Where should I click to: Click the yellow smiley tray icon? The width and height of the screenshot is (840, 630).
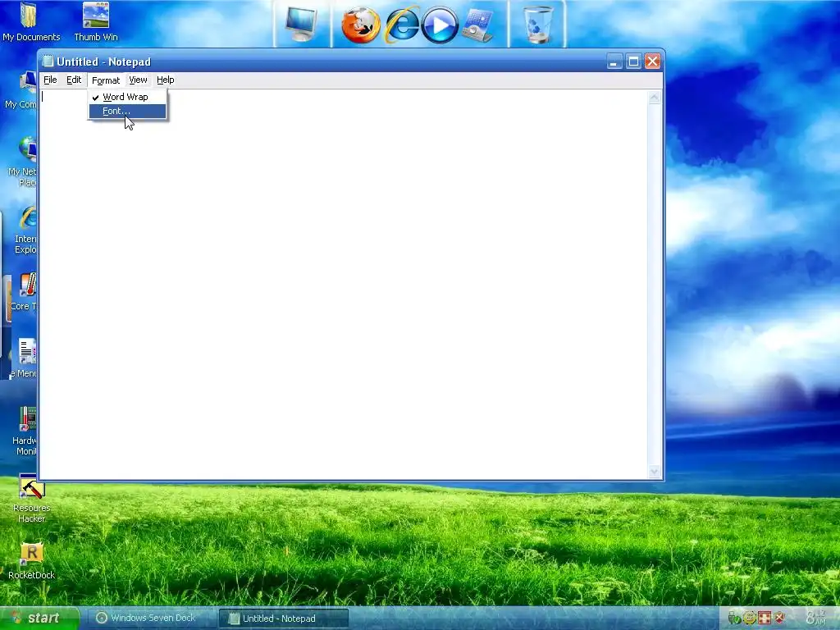click(x=749, y=619)
